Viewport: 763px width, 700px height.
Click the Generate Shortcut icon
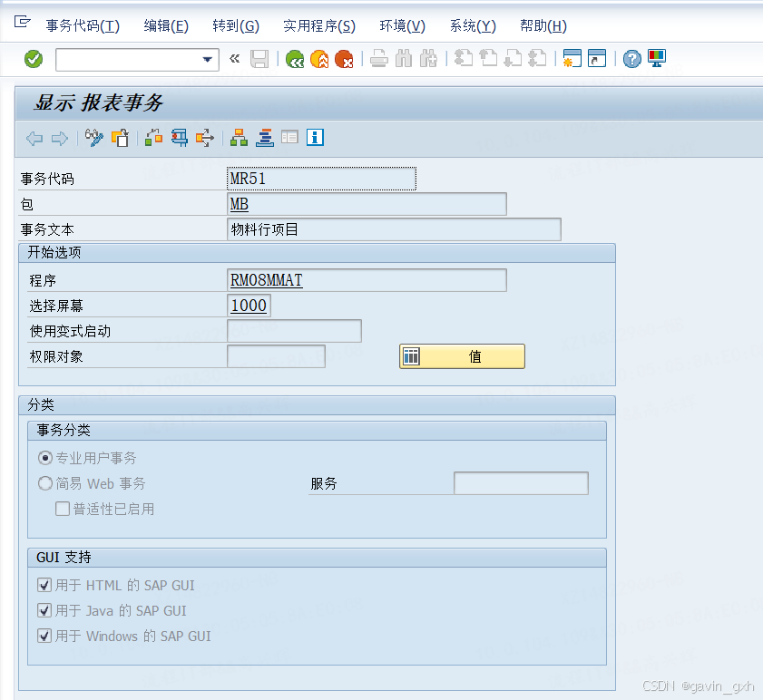pos(597,59)
